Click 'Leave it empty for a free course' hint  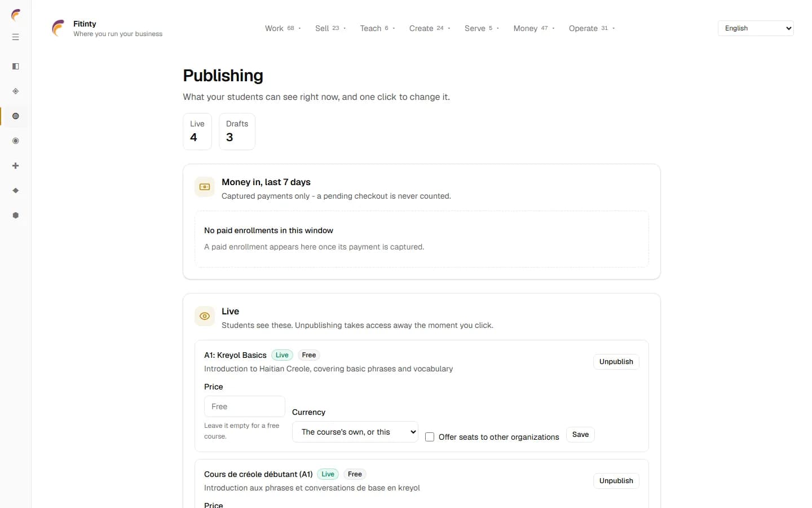241,431
